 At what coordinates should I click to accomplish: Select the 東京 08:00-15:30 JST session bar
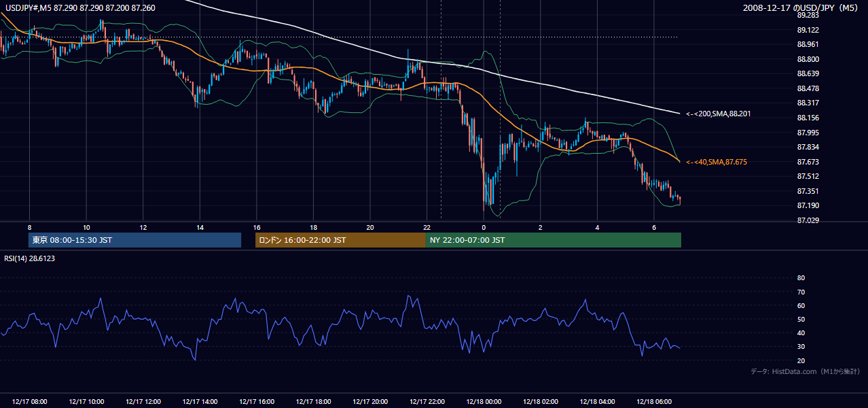tap(135, 240)
